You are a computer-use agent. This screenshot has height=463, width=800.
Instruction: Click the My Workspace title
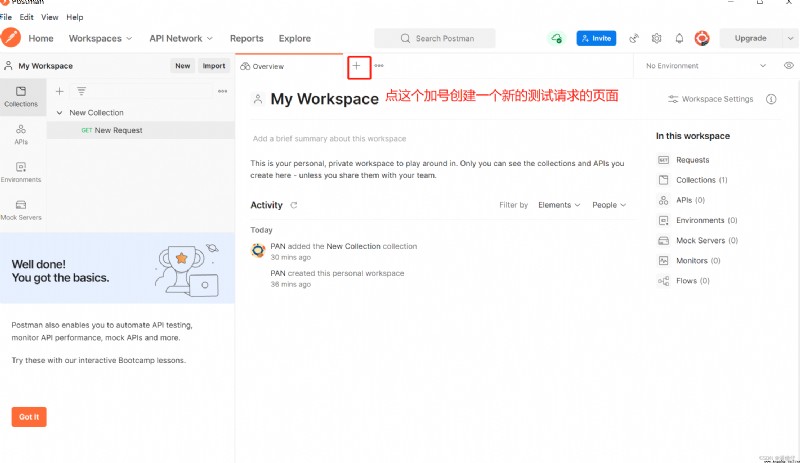[x=324, y=99]
